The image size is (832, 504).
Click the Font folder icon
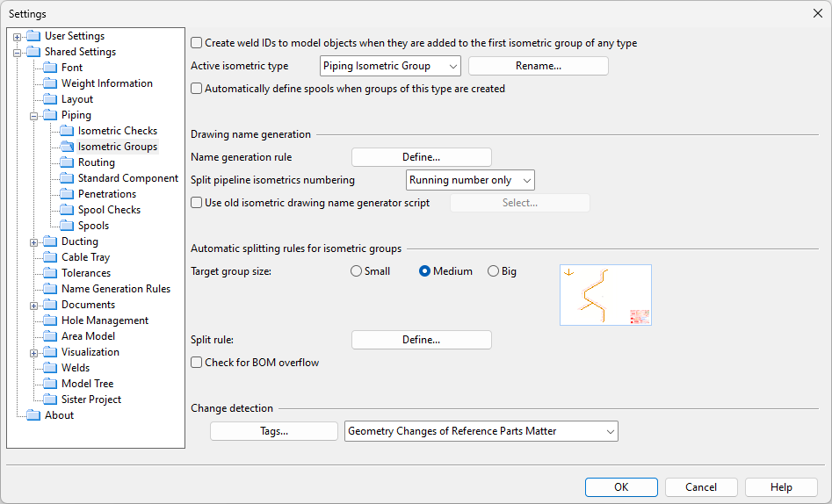(51, 68)
